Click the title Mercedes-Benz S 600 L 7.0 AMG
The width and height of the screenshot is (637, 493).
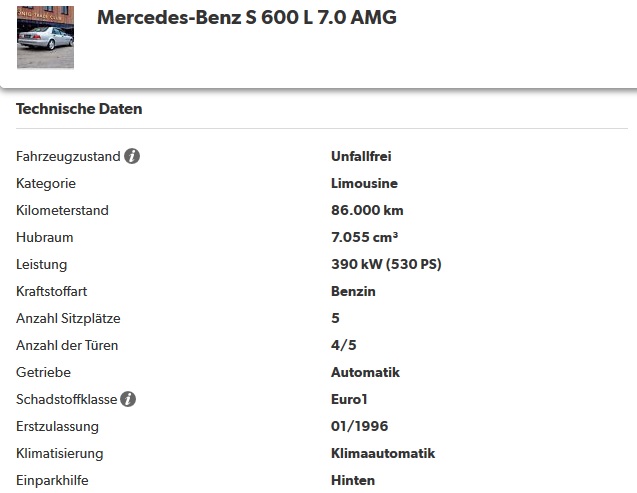coord(247,17)
